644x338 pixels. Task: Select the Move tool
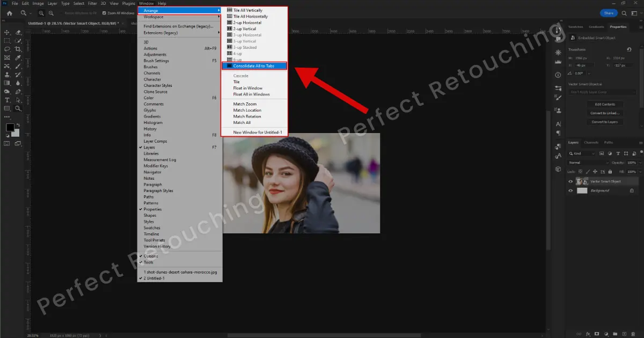pyautogui.click(x=6, y=33)
